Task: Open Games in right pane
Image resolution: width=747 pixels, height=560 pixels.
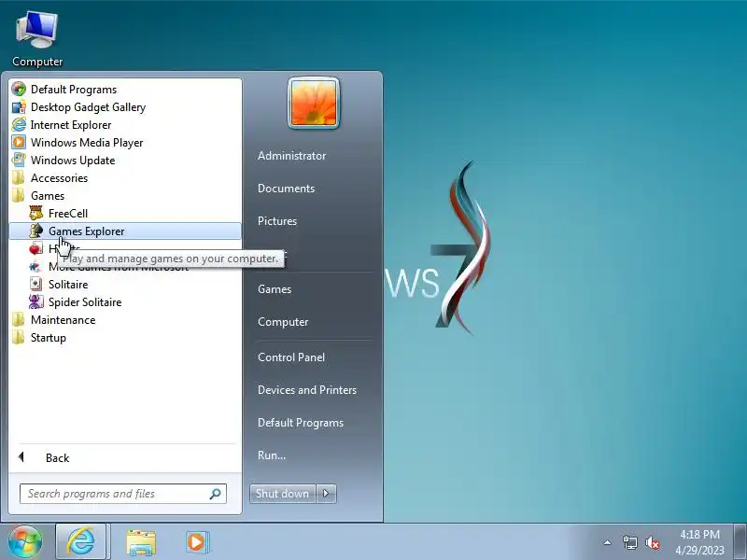Action: (x=275, y=289)
